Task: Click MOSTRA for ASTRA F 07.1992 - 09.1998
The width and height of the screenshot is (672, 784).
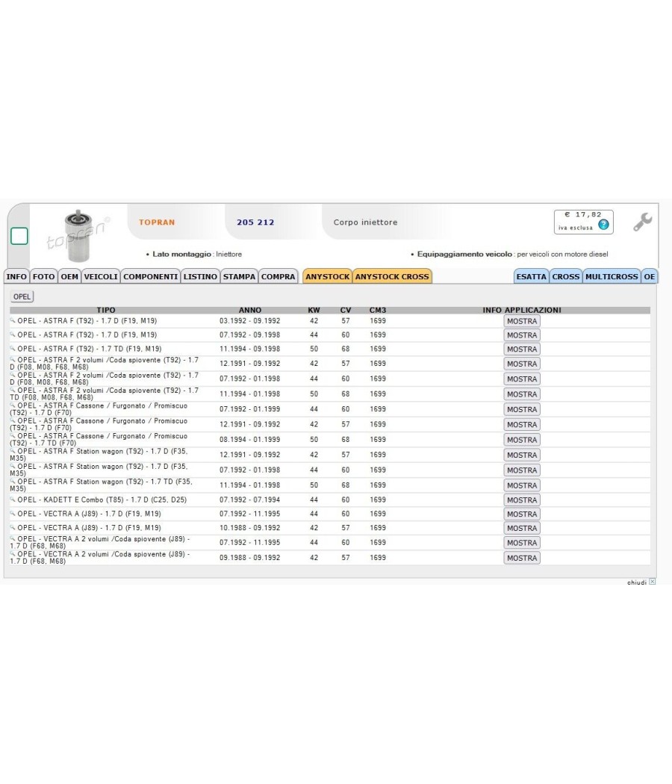Action: [x=522, y=335]
